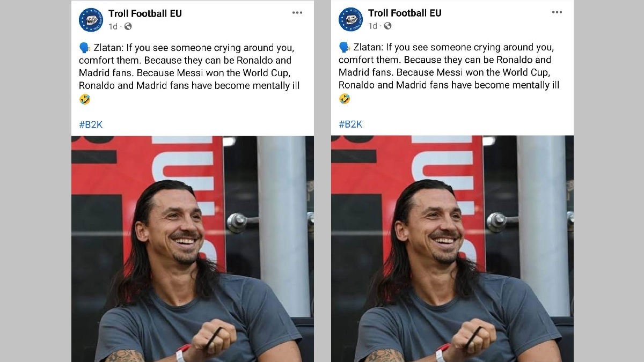Click the Zlatan quote text in left post
644x362 pixels.
click(x=189, y=67)
